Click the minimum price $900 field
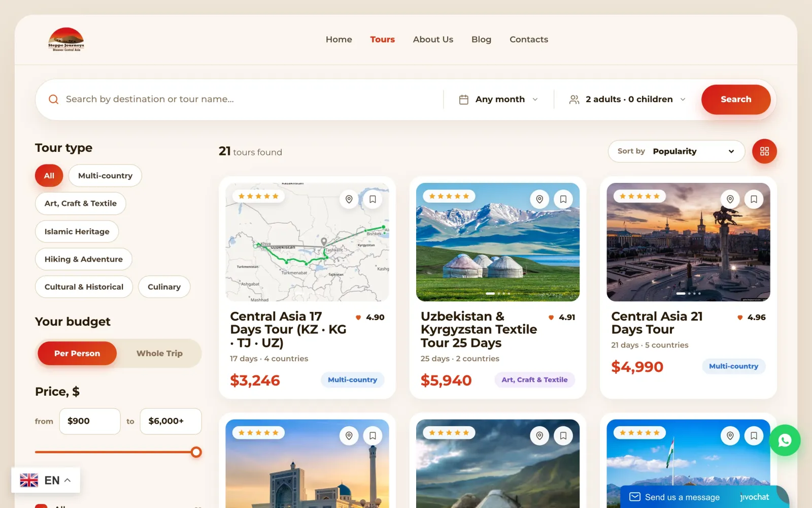812x508 pixels. coord(90,421)
